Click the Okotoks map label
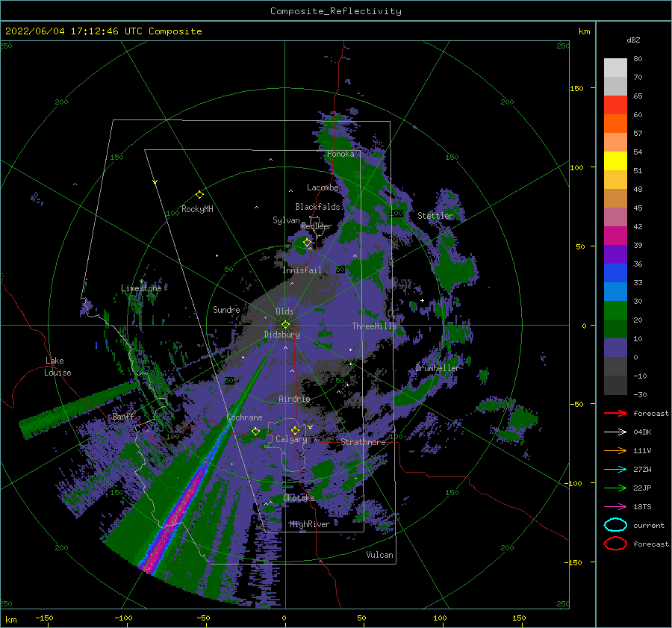 pos(299,497)
